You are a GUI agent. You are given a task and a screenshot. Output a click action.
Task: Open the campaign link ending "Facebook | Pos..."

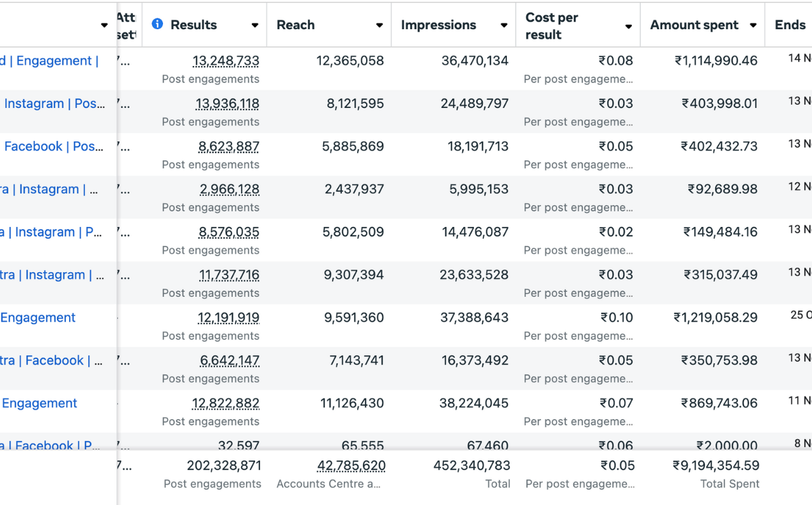coord(53,146)
